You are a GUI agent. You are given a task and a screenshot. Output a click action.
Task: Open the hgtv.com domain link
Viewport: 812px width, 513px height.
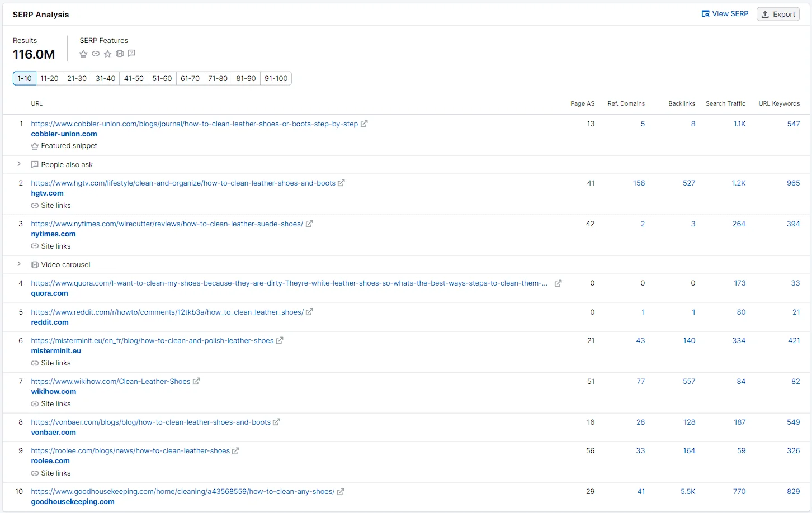[x=47, y=193]
